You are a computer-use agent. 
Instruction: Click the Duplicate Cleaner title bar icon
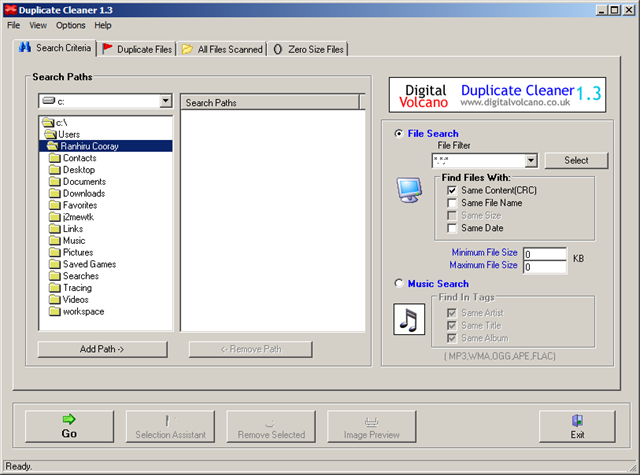click(x=10, y=10)
